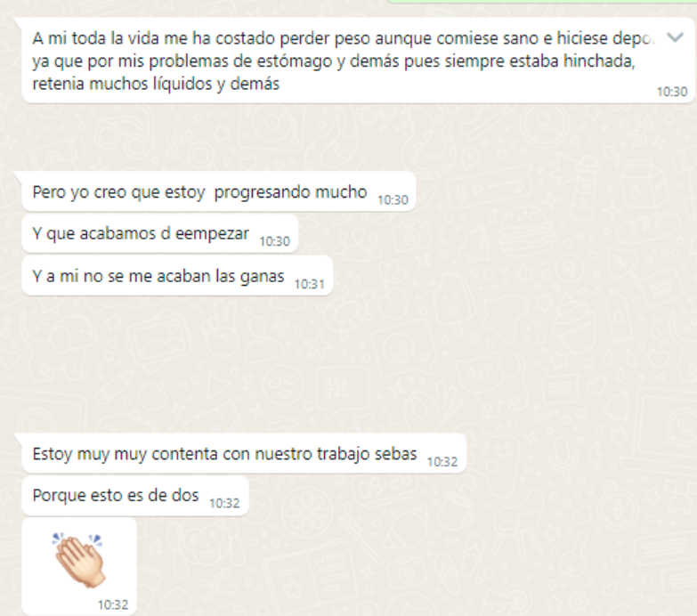Click the clapping hands emoji
This screenshot has height=616, width=697.
(x=78, y=560)
